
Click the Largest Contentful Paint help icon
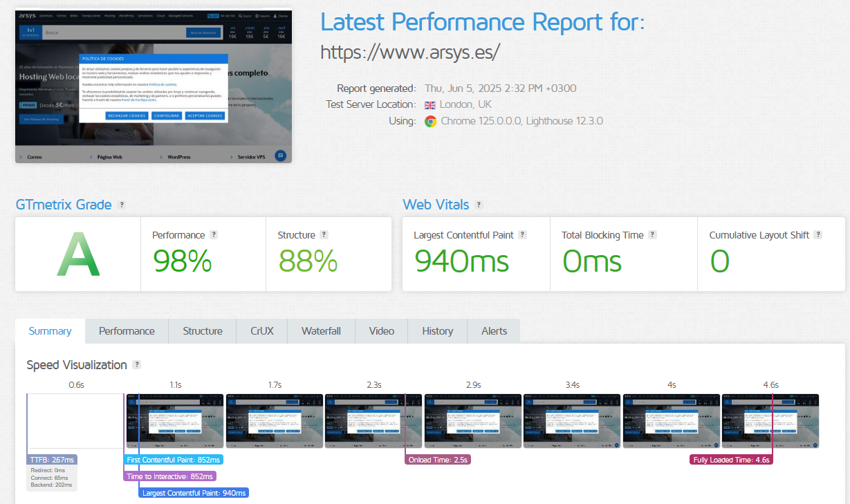point(522,235)
